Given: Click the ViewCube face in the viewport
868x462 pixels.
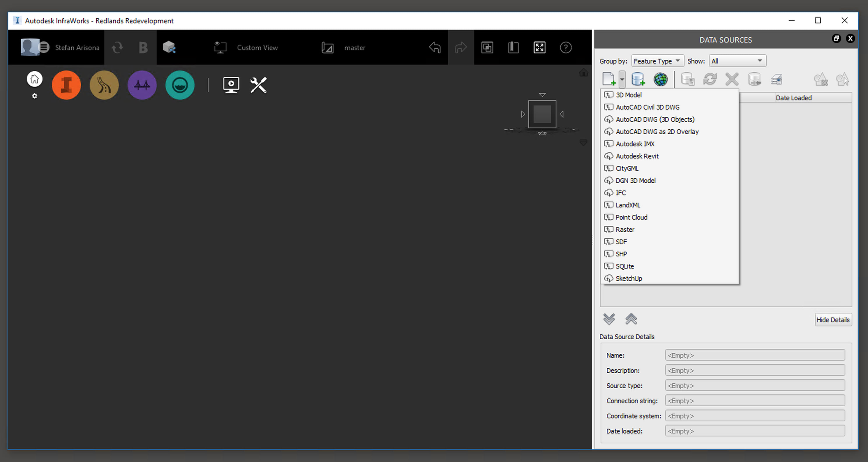Looking at the screenshot, I should [542, 114].
